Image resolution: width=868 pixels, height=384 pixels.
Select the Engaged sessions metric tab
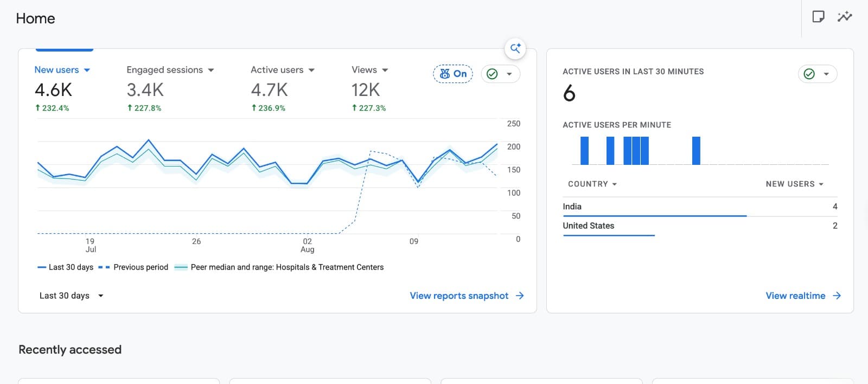(x=164, y=70)
